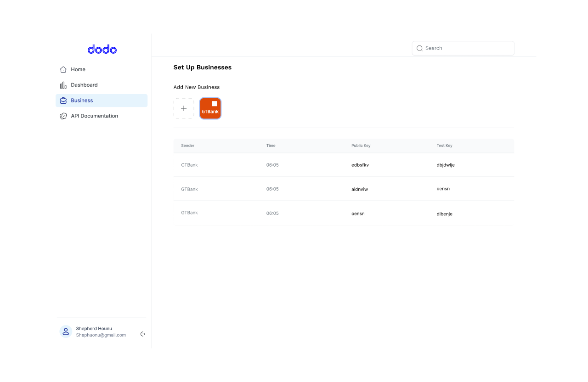The height and width of the screenshot is (382, 588).
Task: Select the Business layers icon
Action: click(x=63, y=100)
